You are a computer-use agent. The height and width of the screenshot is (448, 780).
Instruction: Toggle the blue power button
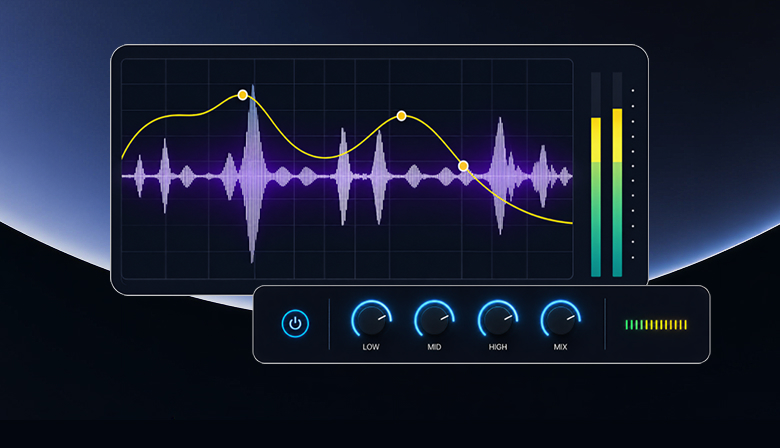tap(295, 324)
